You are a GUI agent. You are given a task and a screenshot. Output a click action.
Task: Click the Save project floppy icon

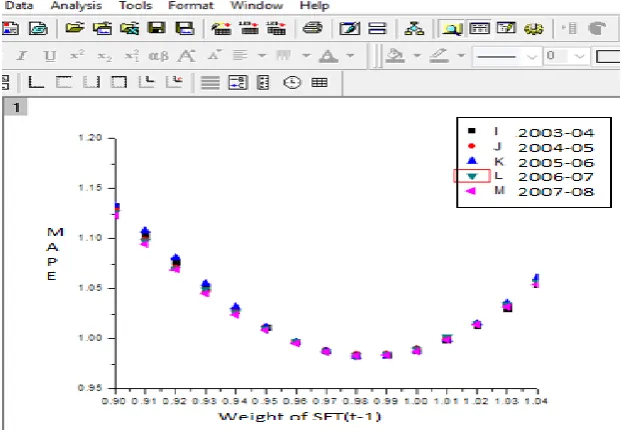point(156,29)
